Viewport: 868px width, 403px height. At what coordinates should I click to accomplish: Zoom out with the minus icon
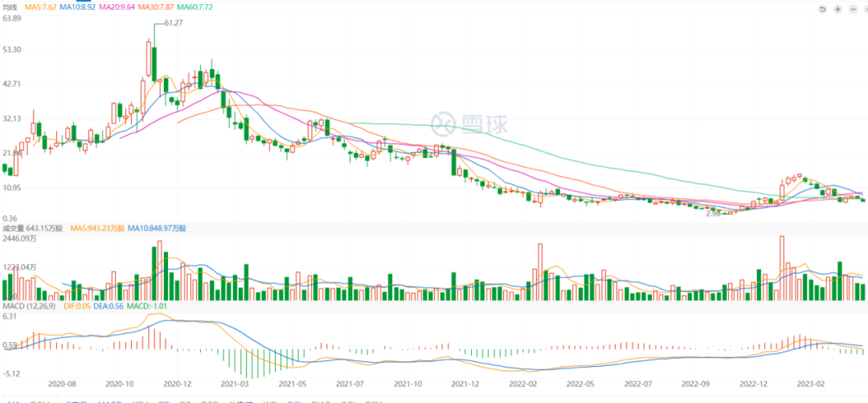coord(852,9)
